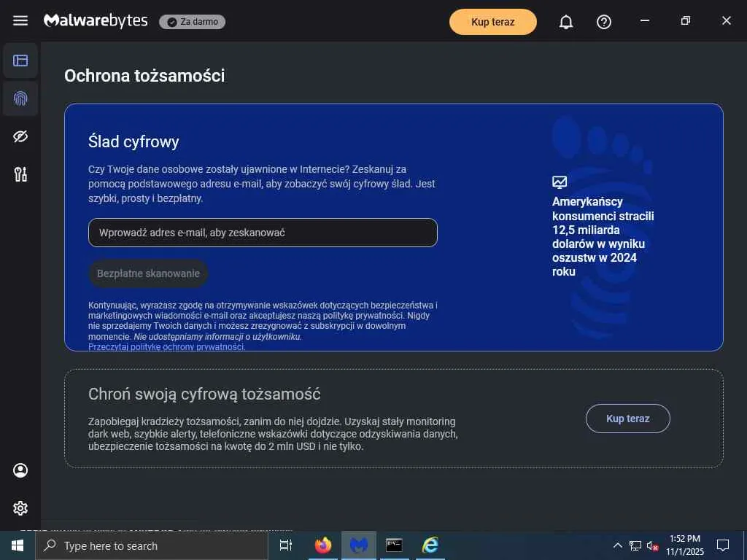747x560 pixels.
Task: Open Task View in taskbar
Action: [x=286, y=545]
